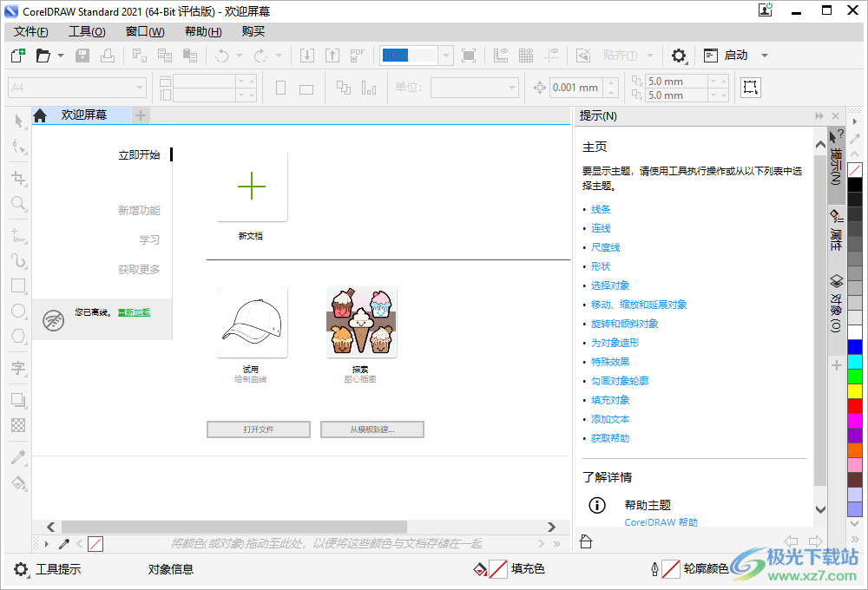Image resolution: width=868 pixels, height=590 pixels.
Task: Click the New document toolbar icon
Action: [18, 56]
